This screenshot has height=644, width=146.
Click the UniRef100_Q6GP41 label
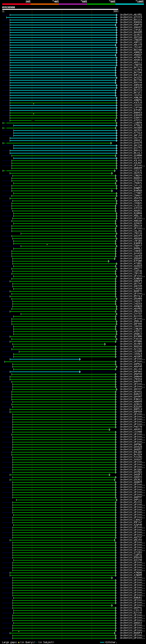click(131, 608)
